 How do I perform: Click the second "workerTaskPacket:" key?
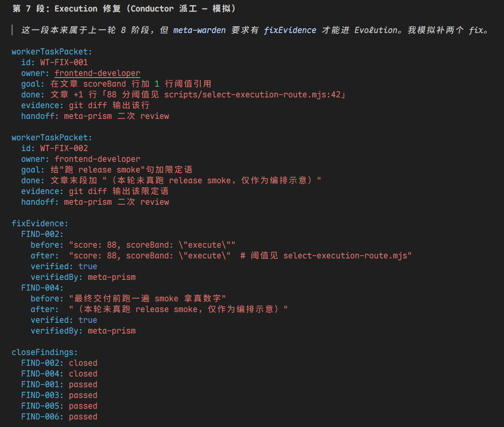52,138
